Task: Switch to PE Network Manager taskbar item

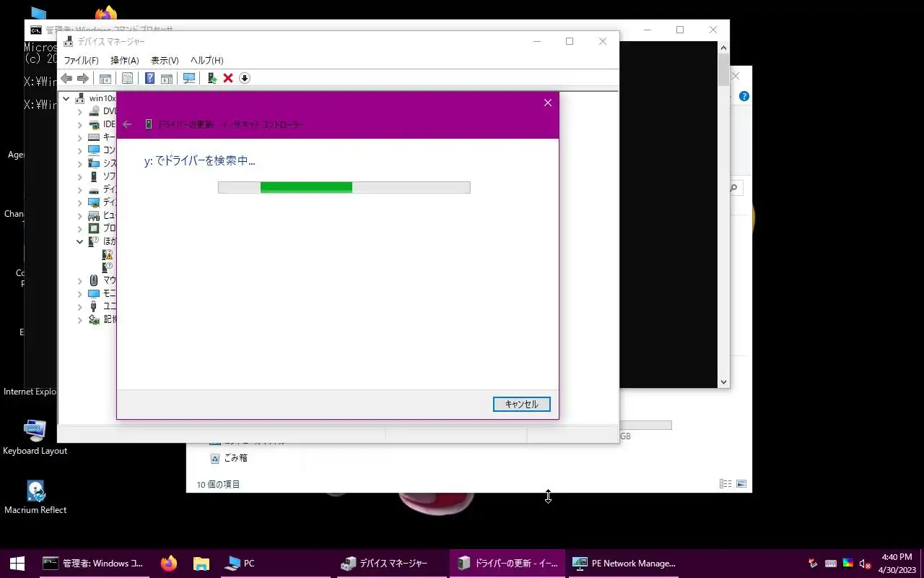Action: coord(624,564)
